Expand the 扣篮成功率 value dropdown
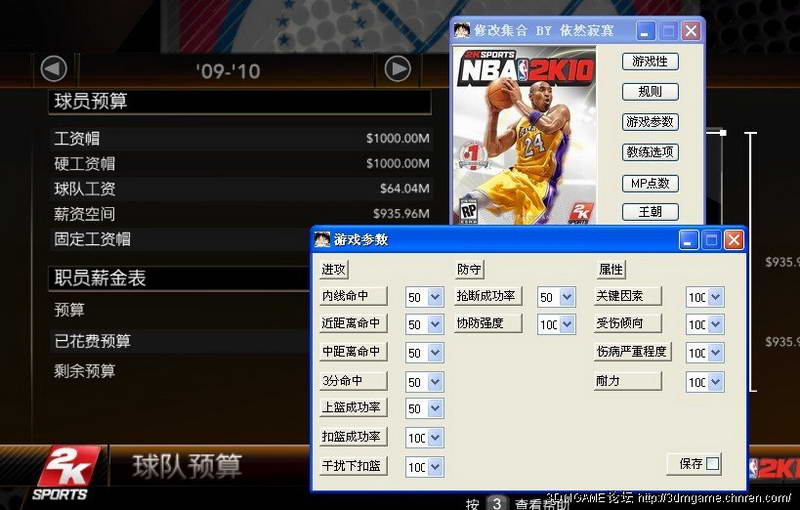 (435, 438)
